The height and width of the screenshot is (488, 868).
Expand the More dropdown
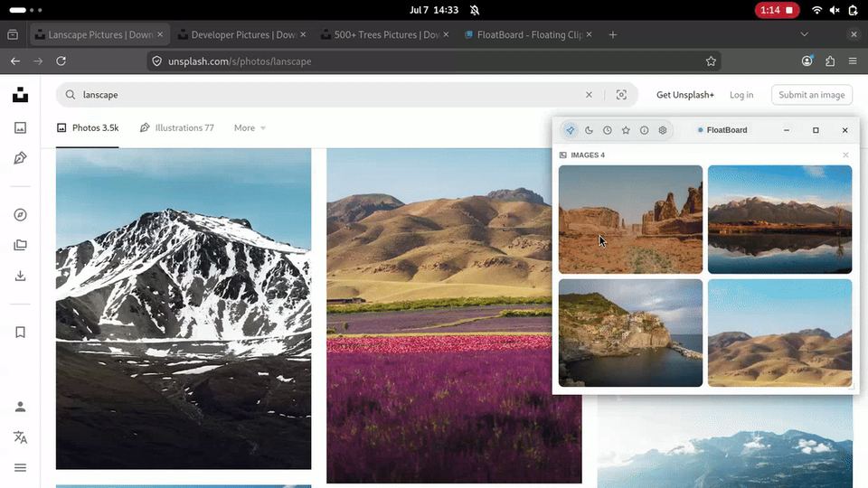coord(250,127)
